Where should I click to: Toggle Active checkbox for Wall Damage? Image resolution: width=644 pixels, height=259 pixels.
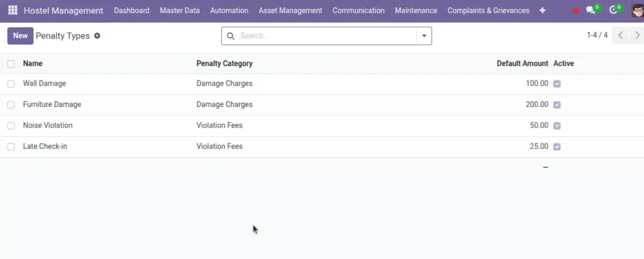pyautogui.click(x=557, y=84)
